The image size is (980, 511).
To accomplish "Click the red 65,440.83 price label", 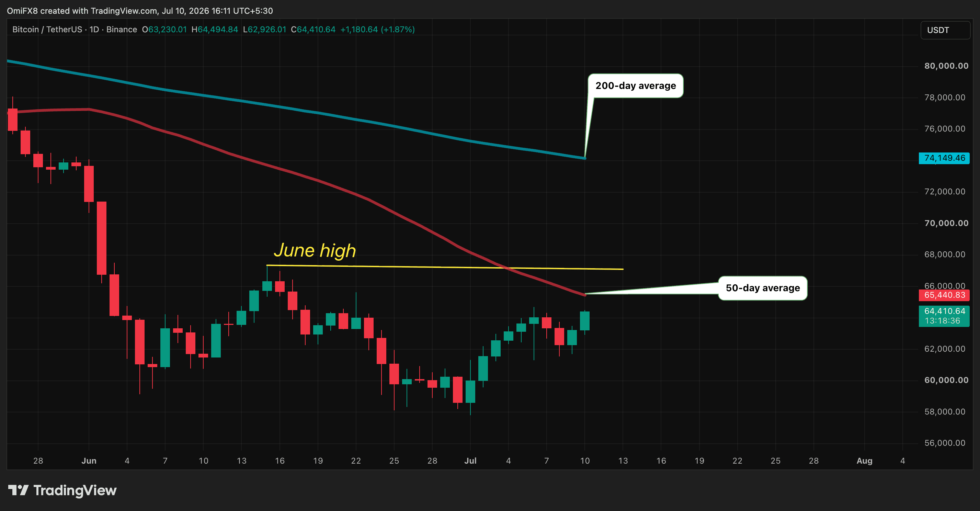I will (944, 295).
